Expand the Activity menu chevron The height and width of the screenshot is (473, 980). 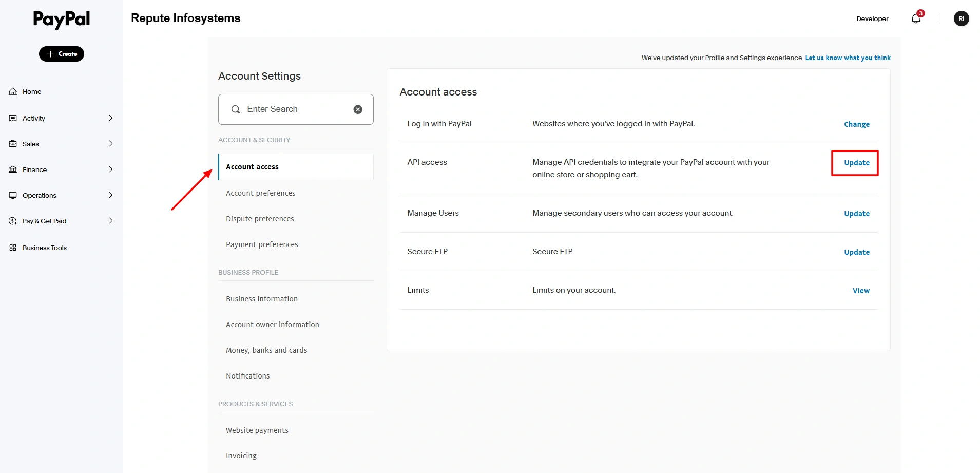click(x=111, y=118)
